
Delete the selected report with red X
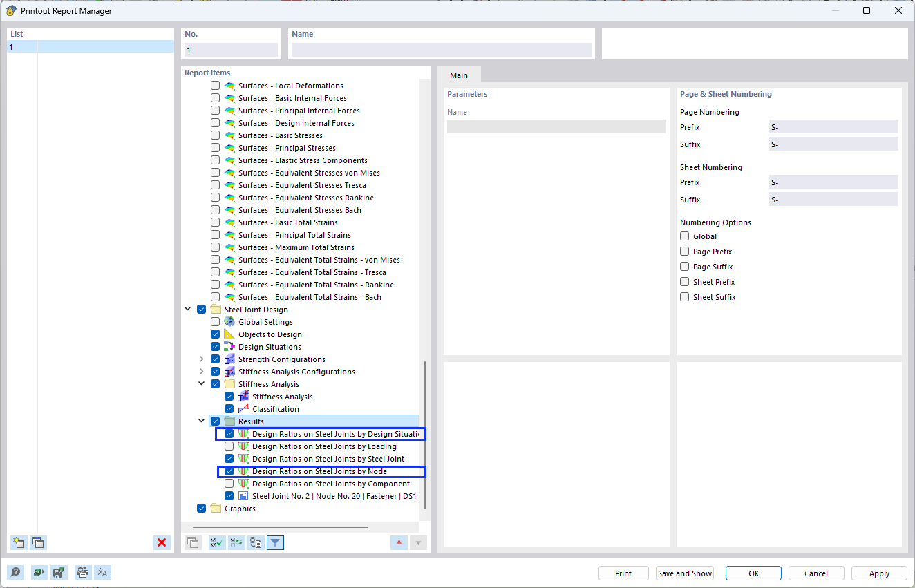(x=162, y=542)
